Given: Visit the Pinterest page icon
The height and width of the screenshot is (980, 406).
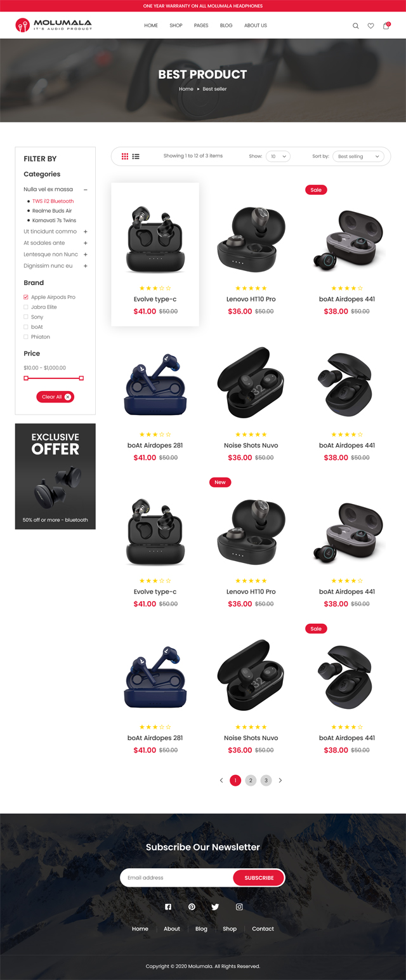Looking at the screenshot, I should pyautogui.click(x=192, y=907).
